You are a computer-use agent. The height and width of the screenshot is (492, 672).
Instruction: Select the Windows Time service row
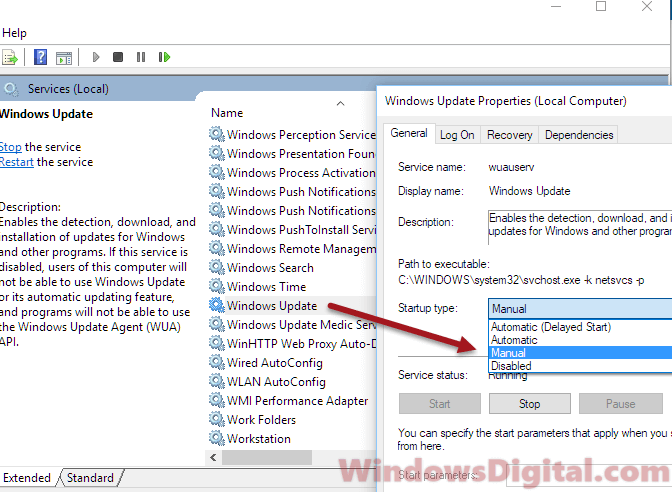[x=292, y=286]
